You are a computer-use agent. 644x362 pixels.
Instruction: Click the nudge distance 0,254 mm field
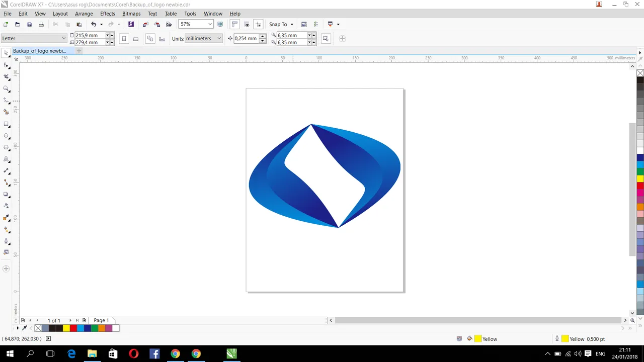246,38
